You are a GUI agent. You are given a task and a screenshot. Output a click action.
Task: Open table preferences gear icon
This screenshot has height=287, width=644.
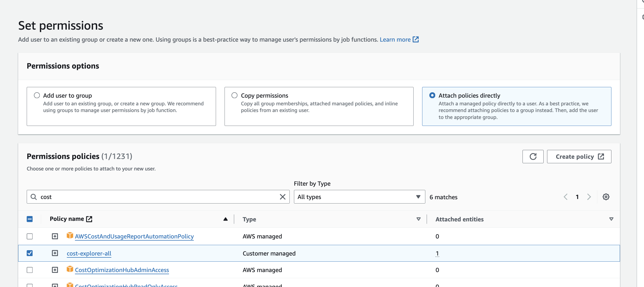coord(606,197)
